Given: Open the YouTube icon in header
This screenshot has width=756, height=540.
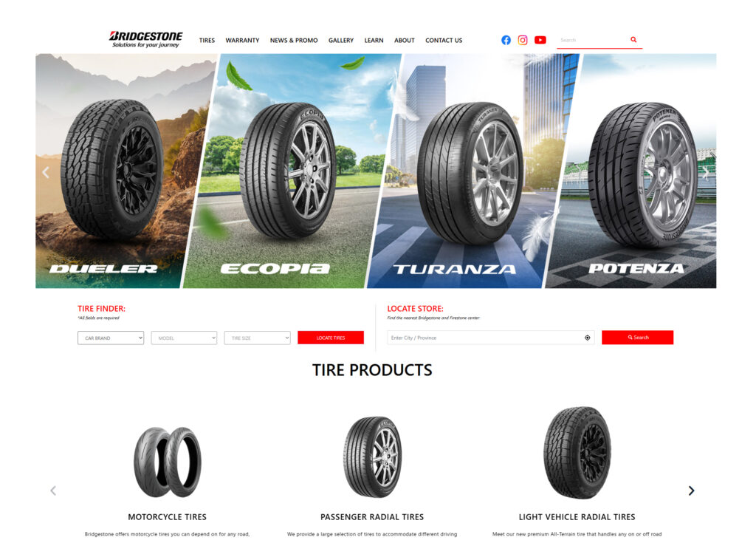Looking at the screenshot, I should tap(540, 40).
